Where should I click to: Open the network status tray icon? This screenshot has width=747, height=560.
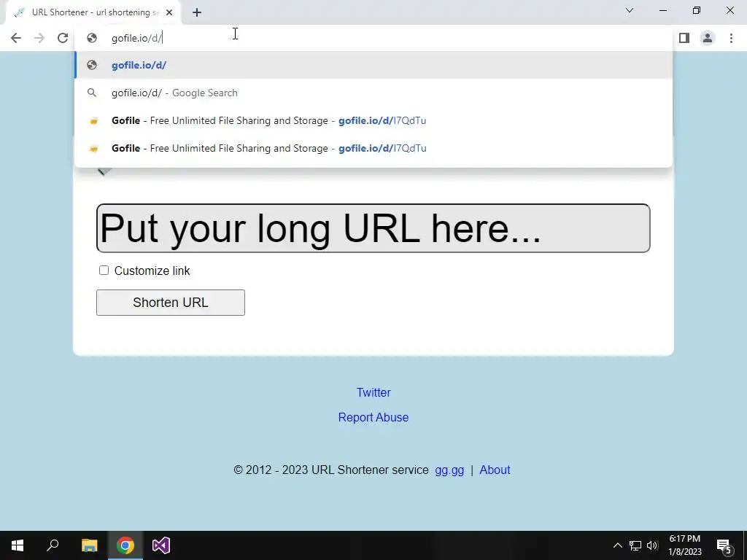pos(635,545)
